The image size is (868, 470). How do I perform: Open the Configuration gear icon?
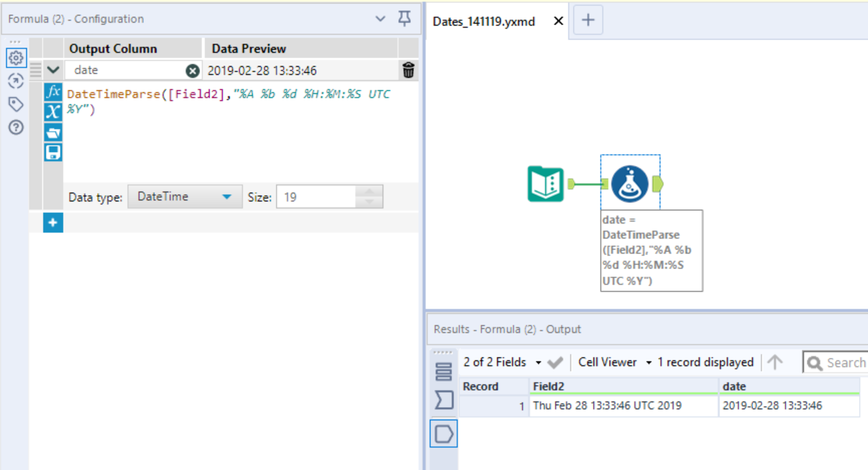(x=15, y=58)
